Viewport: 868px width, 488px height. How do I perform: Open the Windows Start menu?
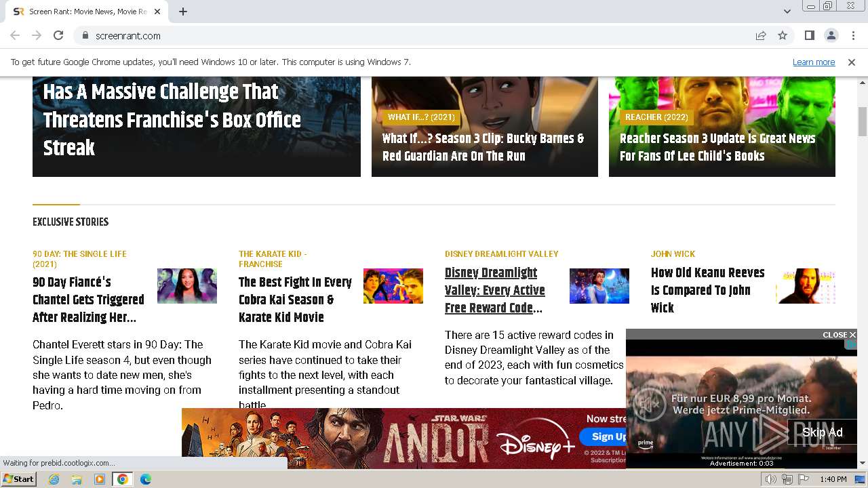click(x=18, y=479)
